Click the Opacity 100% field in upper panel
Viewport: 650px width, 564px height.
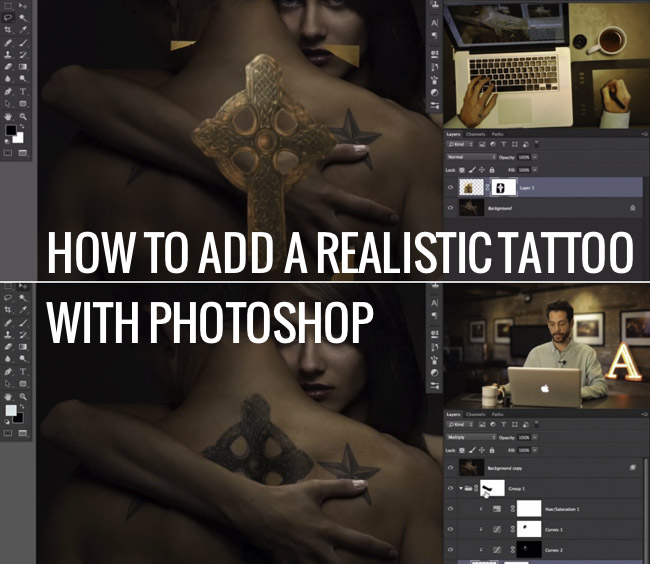(524, 157)
